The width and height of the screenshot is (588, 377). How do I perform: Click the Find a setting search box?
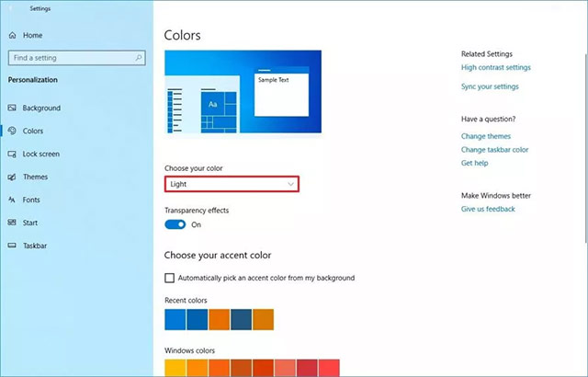tap(77, 58)
